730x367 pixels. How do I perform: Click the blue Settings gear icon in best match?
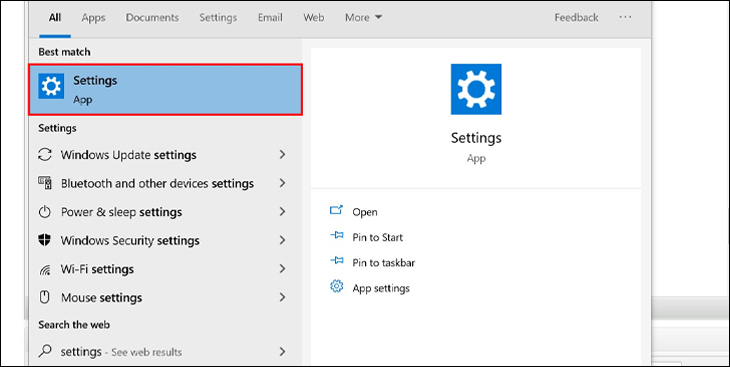(51, 86)
